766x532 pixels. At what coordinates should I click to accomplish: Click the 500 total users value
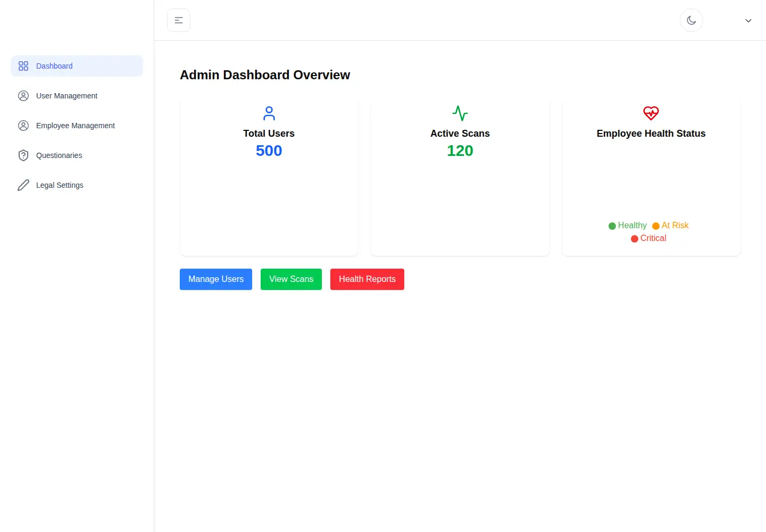(x=269, y=151)
